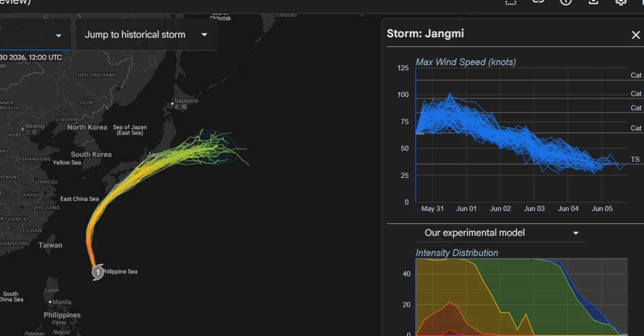
Task: Select the Beijing city marker
Action: (x=23, y=129)
